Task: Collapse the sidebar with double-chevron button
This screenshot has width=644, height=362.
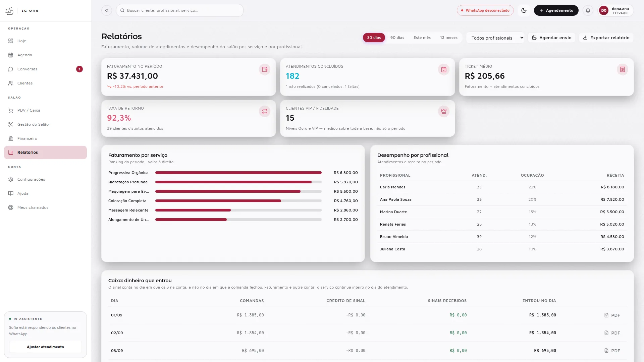Action: 107,10
